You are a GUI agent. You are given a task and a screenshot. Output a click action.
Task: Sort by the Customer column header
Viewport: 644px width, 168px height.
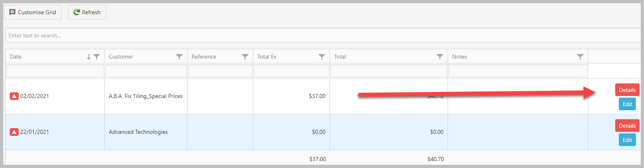121,57
